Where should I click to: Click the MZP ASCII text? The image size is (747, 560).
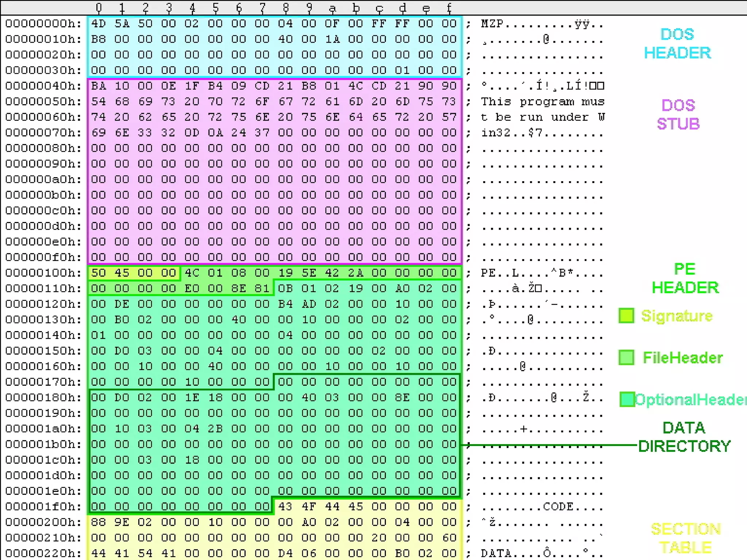(492, 24)
